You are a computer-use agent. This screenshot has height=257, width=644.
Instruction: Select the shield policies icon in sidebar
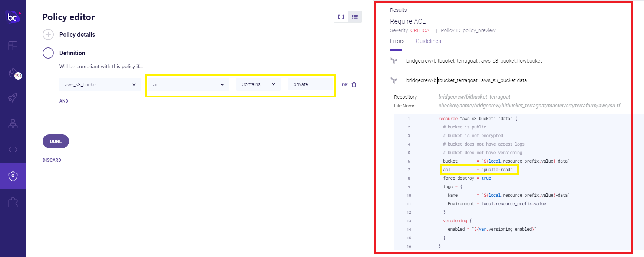13,176
